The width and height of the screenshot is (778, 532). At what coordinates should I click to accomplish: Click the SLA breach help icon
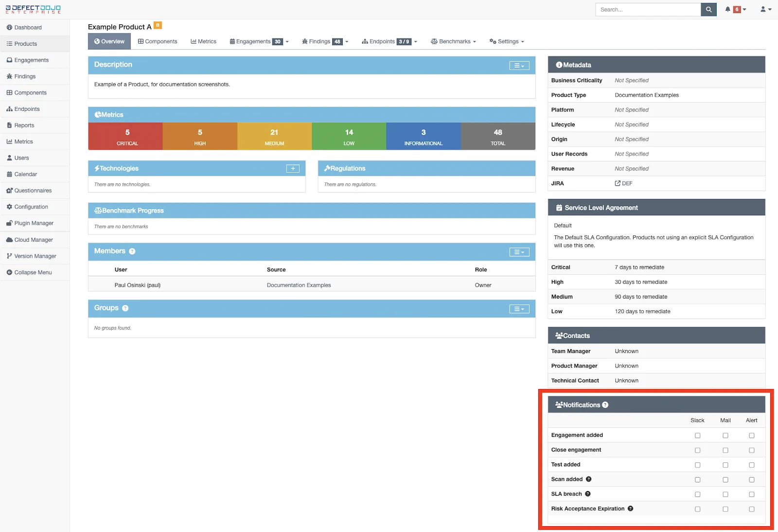click(x=588, y=494)
